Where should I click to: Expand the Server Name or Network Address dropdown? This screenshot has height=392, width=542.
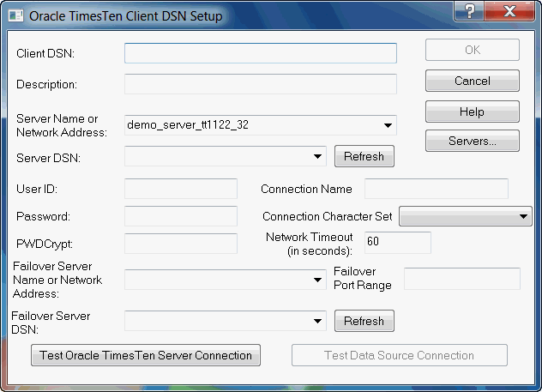388,125
